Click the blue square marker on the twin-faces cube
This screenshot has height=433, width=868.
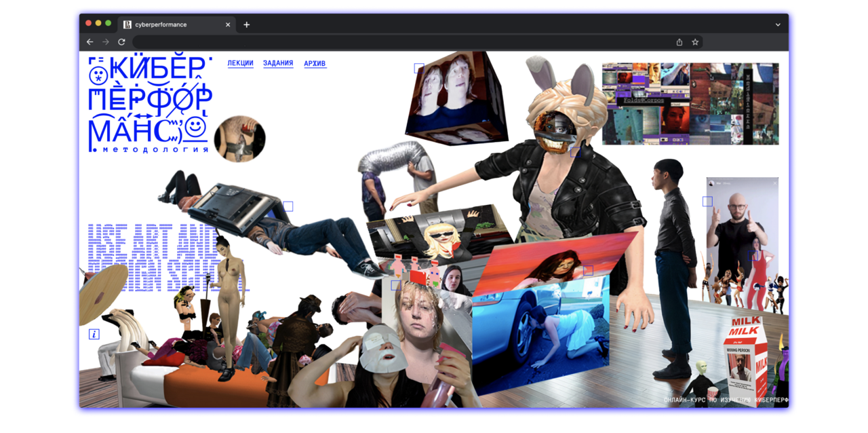419,69
